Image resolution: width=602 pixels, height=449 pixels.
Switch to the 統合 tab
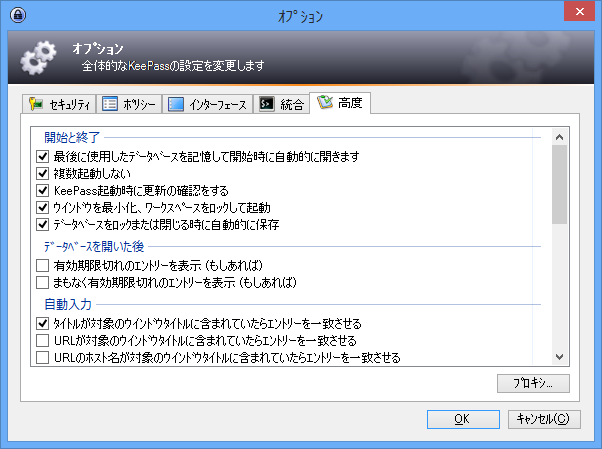(x=281, y=103)
